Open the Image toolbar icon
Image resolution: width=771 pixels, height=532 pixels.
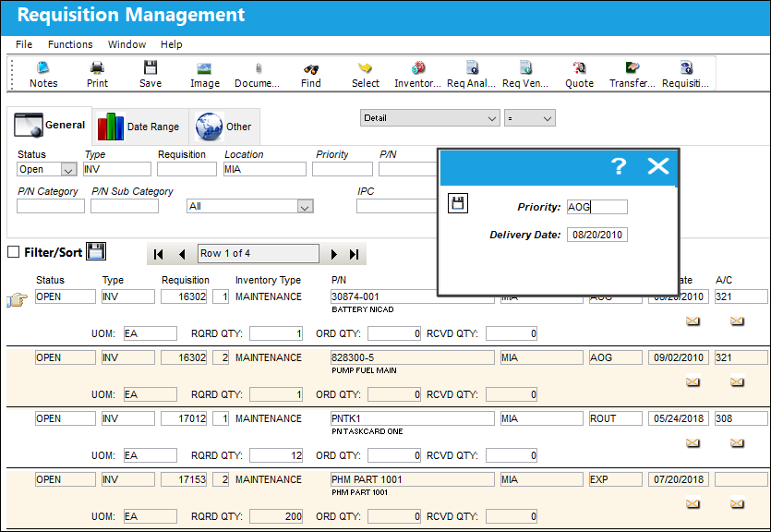205,74
